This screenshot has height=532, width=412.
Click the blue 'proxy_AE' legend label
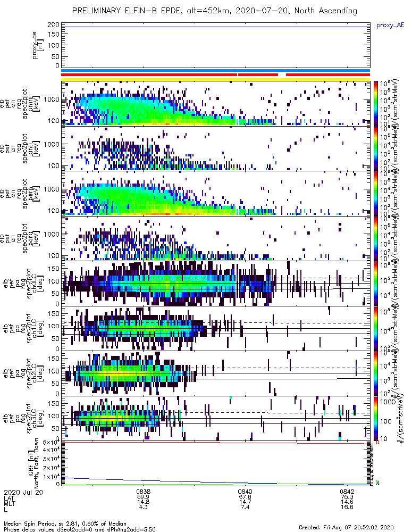click(x=390, y=26)
